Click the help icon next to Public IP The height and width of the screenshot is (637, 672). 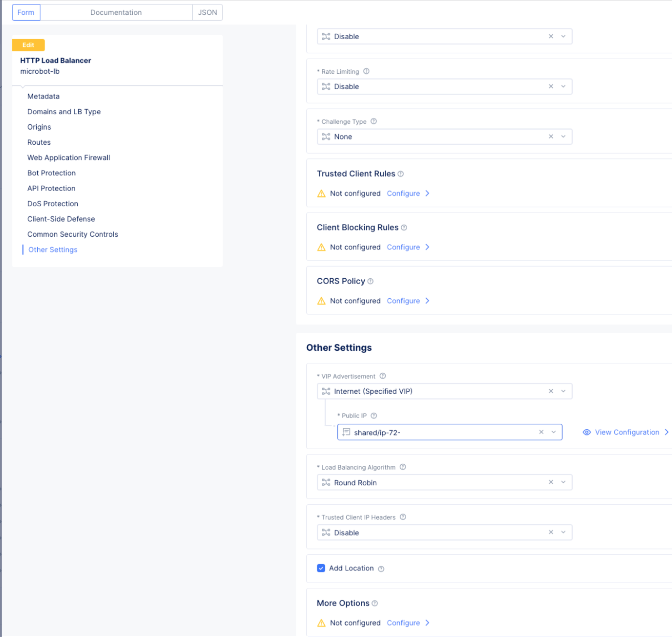click(374, 415)
